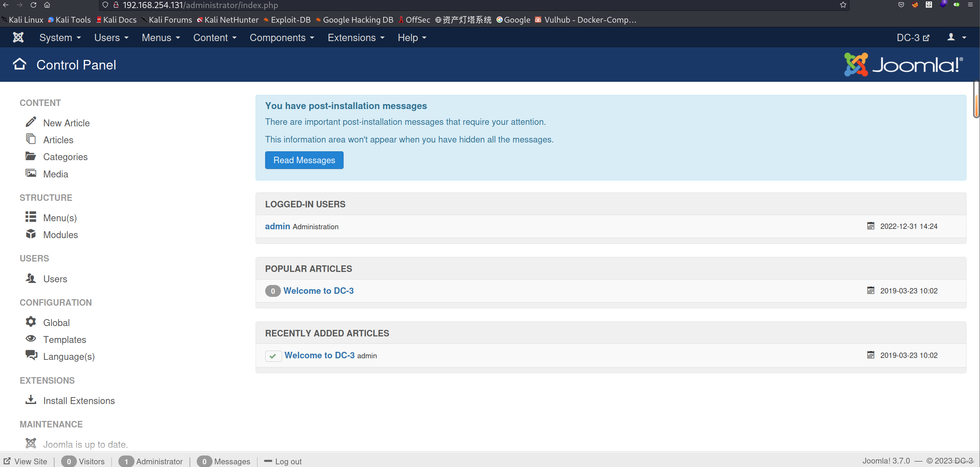
Task: Open the System dropdown menu
Action: point(60,38)
